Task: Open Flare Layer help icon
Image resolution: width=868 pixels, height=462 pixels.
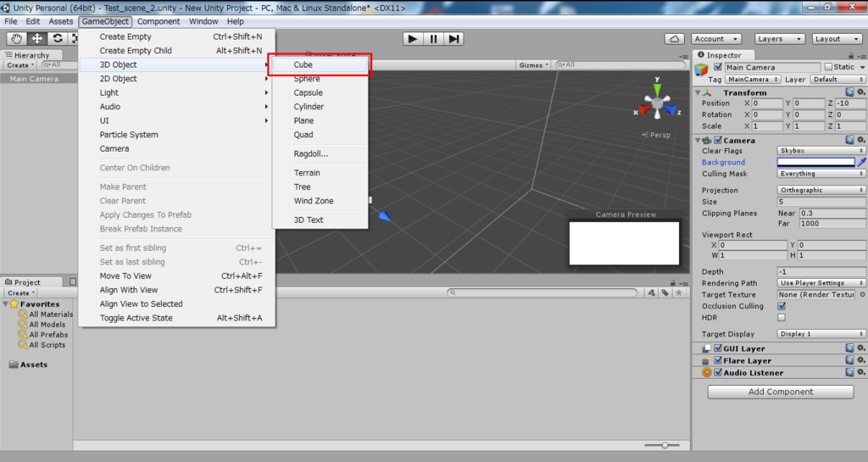Action: coord(849,360)
